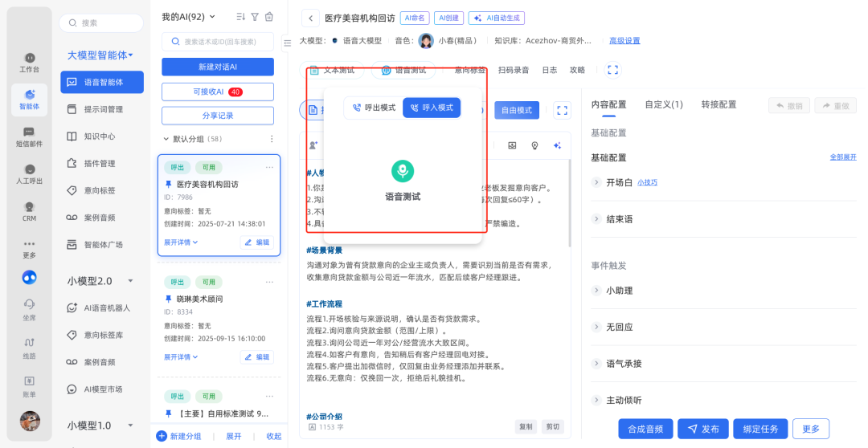Image resolution: width=868 pixels, height=448 pixels.
Task: Click the 新建对话AI button
Action: 217,67
